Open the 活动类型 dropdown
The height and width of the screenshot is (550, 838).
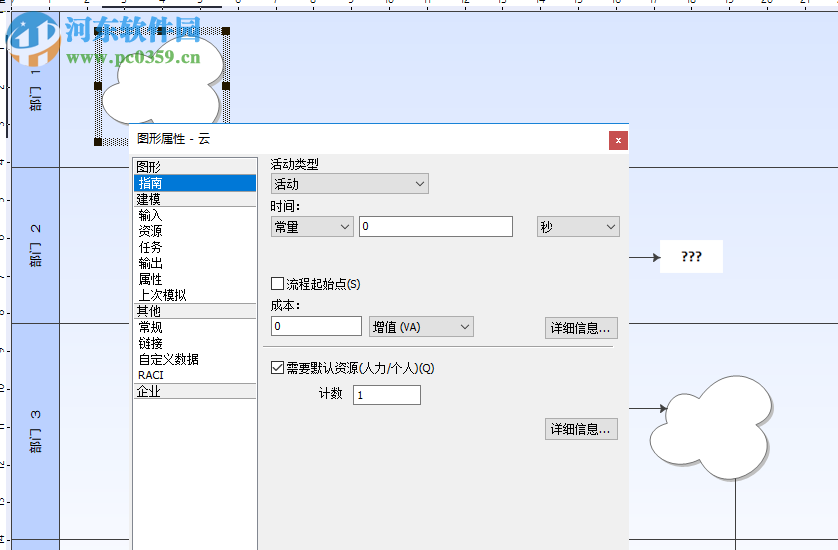click(350, 184)
